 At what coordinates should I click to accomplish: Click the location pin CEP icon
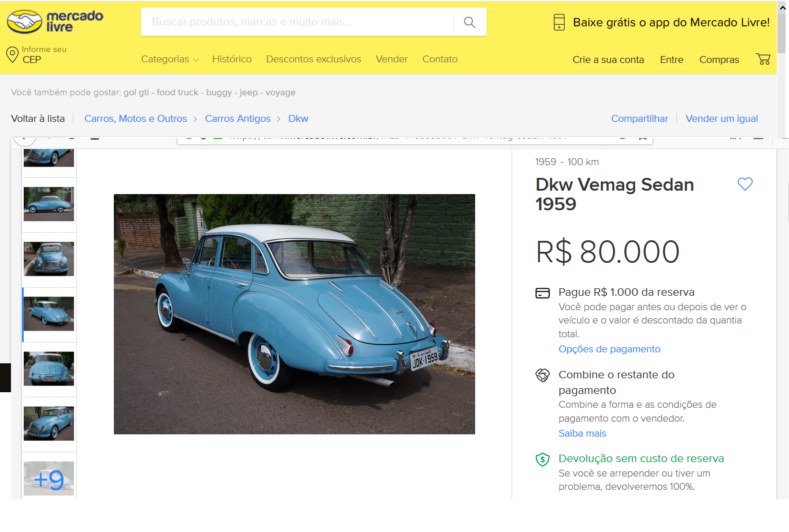tap(12, 55)
